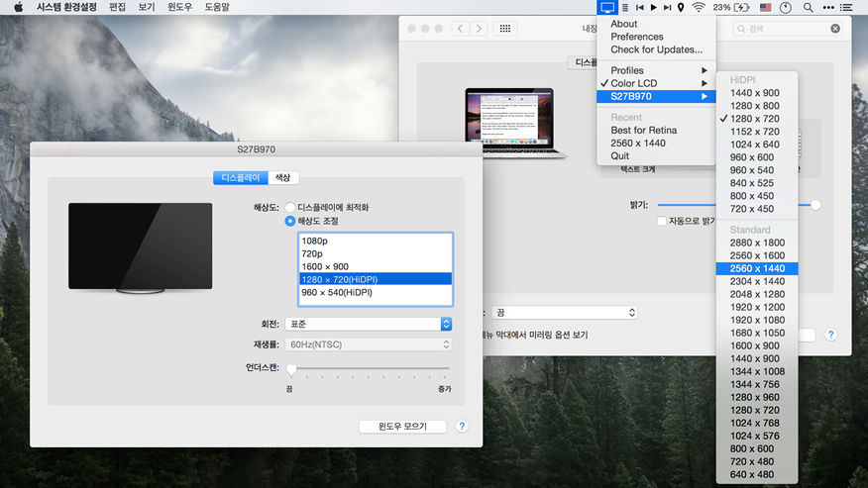
Task: Choose Standard 640 x 480
Action: [757, 474]
